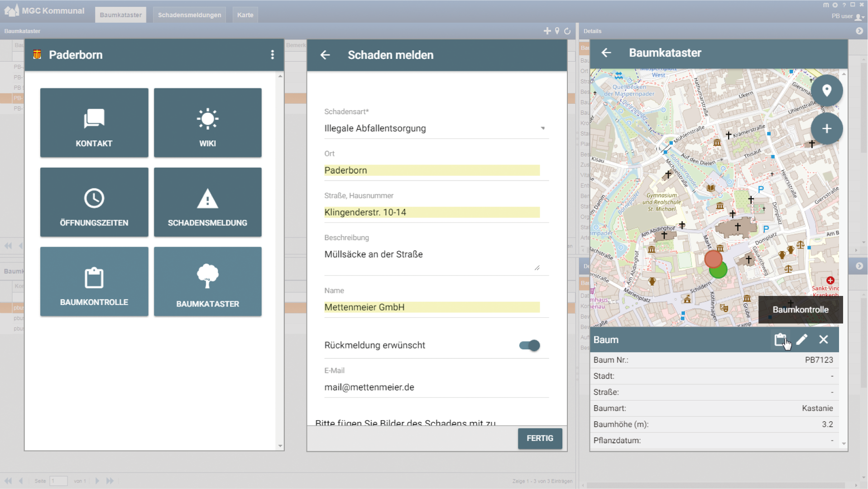Open the Schadensart dropdown

click(436, 128)
